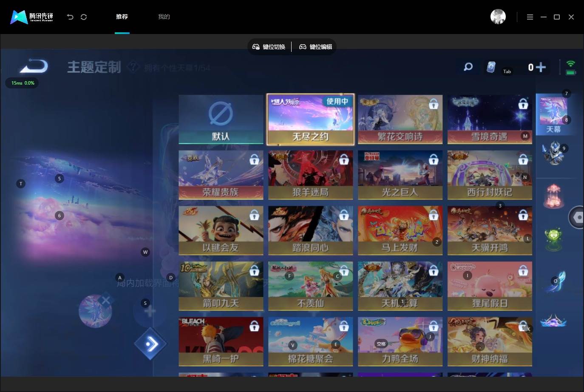Screen dimensions: 584x392
Task: Choose the 天骥开鸿 theme card
Action: pos(490,230)
